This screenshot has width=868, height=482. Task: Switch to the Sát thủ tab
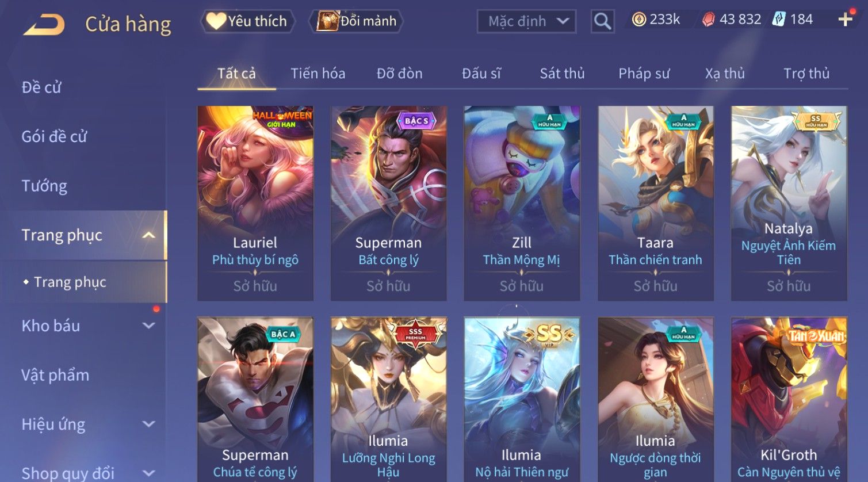click(x=562, y=74)
